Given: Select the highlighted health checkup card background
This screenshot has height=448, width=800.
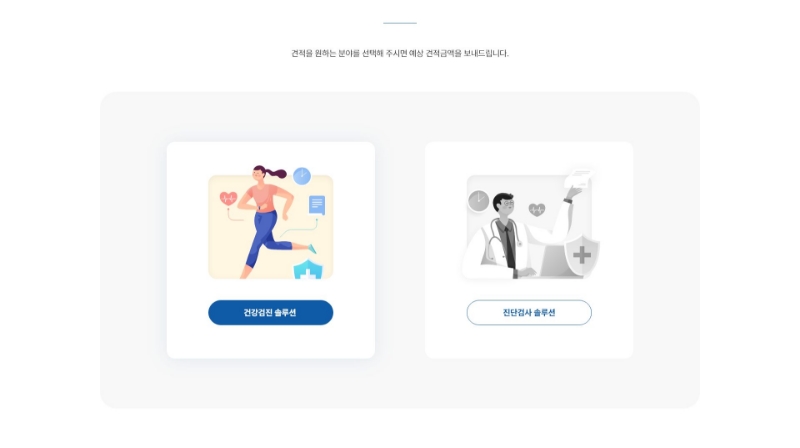Looking at the screenshot, I should (x=270, y=250).
